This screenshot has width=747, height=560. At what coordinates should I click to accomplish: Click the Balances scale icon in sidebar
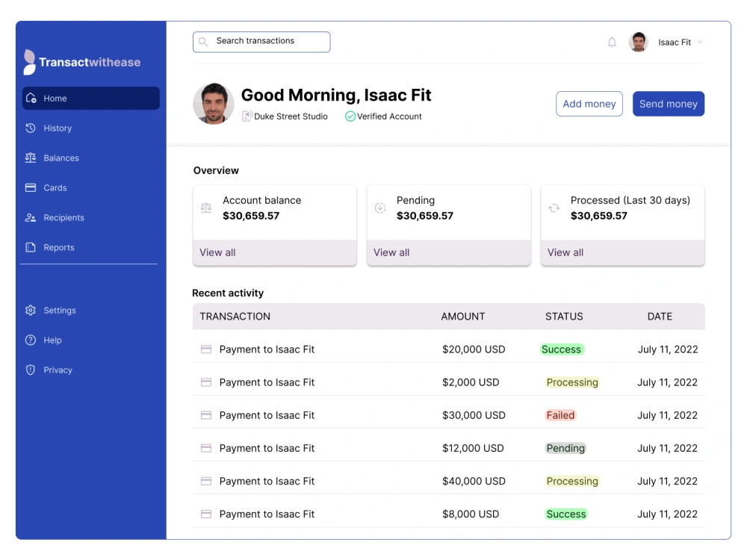[31, 158]
